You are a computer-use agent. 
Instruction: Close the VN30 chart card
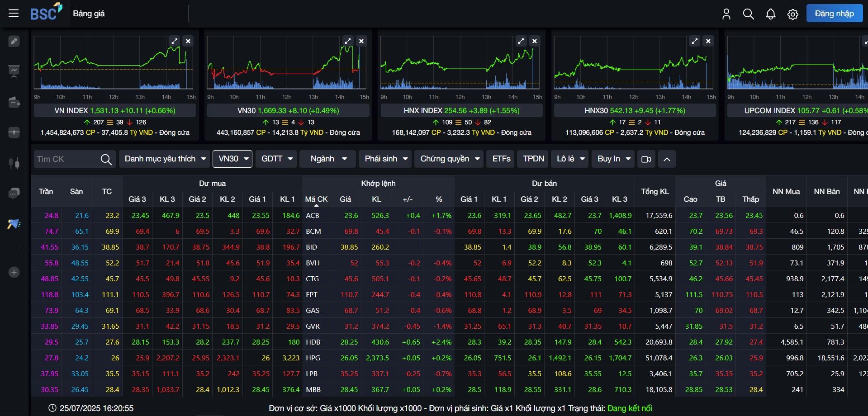361,41
